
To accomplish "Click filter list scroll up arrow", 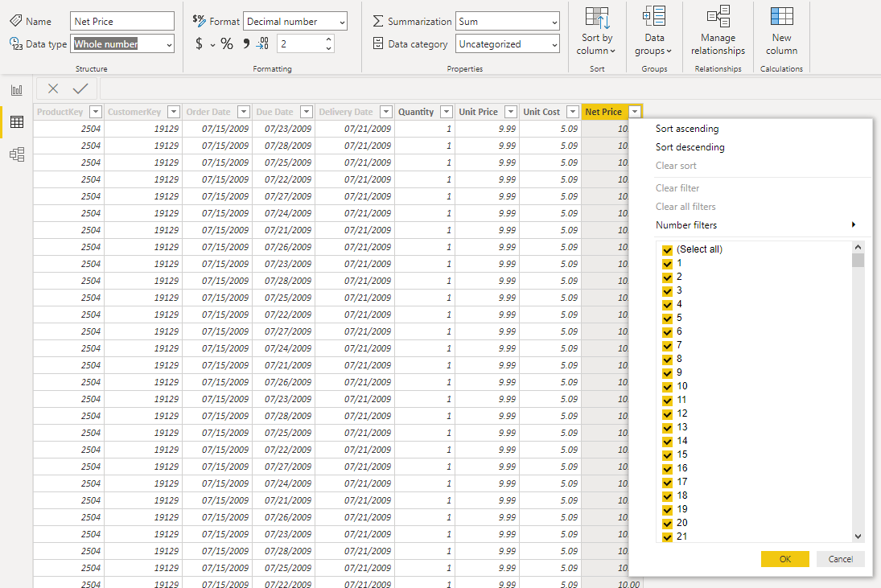I will coord(858,247).
